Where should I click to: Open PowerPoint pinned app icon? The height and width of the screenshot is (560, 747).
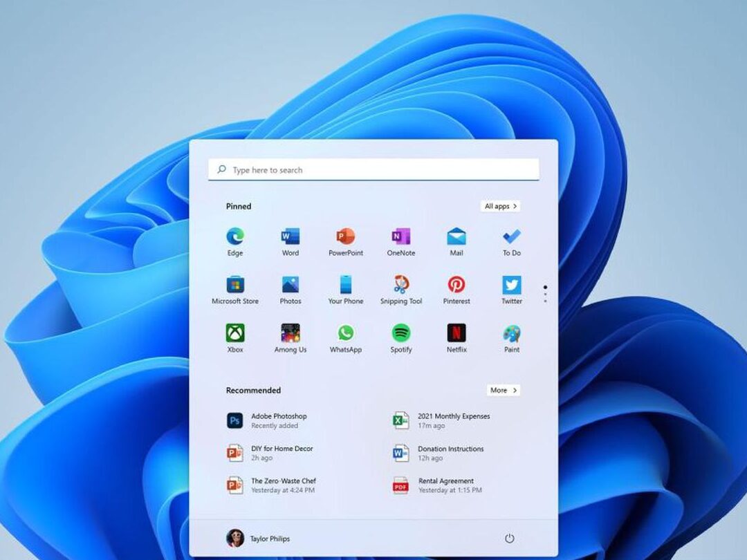click(x=346, y=237)
